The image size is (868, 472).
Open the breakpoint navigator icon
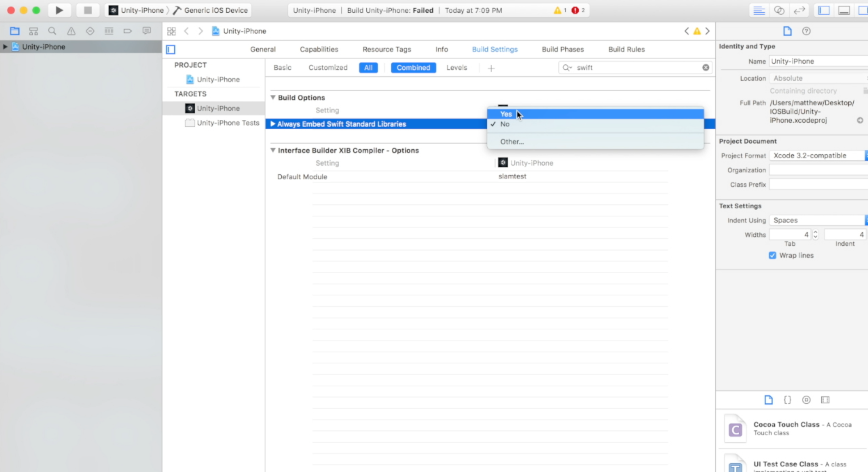coord(127,31)
